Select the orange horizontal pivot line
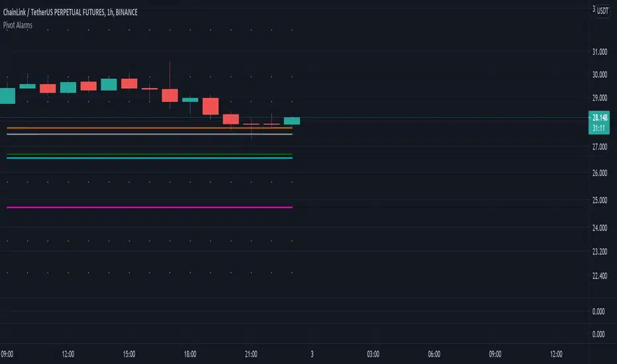 click(146, 127)
